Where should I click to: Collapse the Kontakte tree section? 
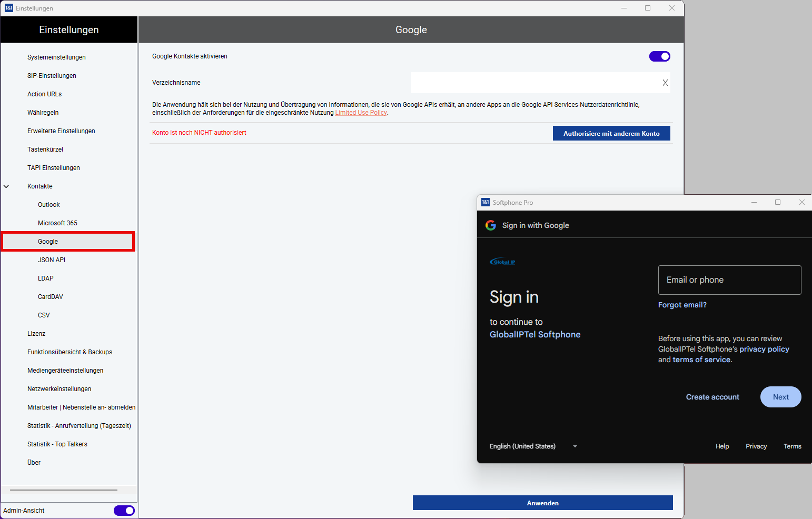point(6,186)
